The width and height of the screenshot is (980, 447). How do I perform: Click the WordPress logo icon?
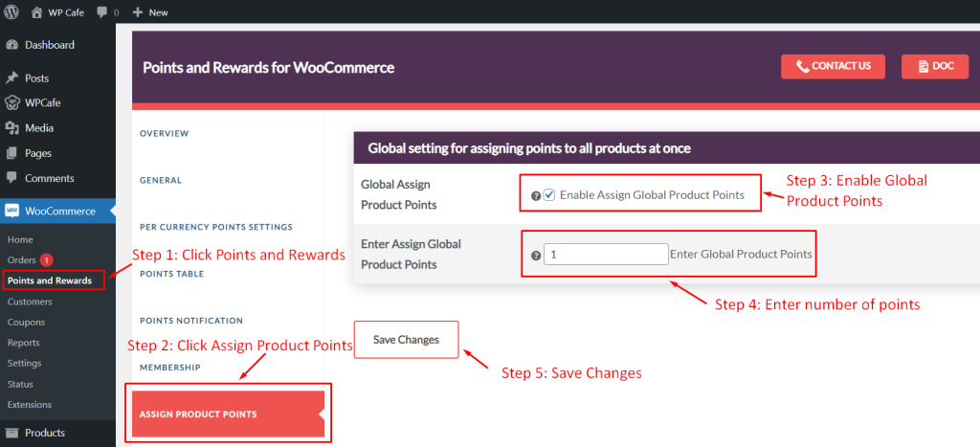(x=11, y=12)
